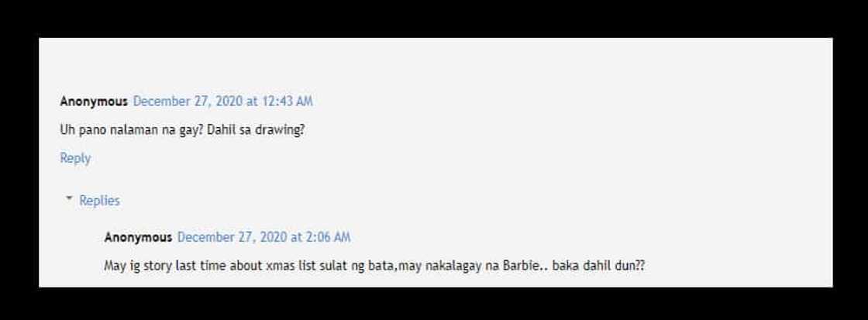Open the December 27, 2020 2:06 AM timestamp link

[x=263, y=237]
